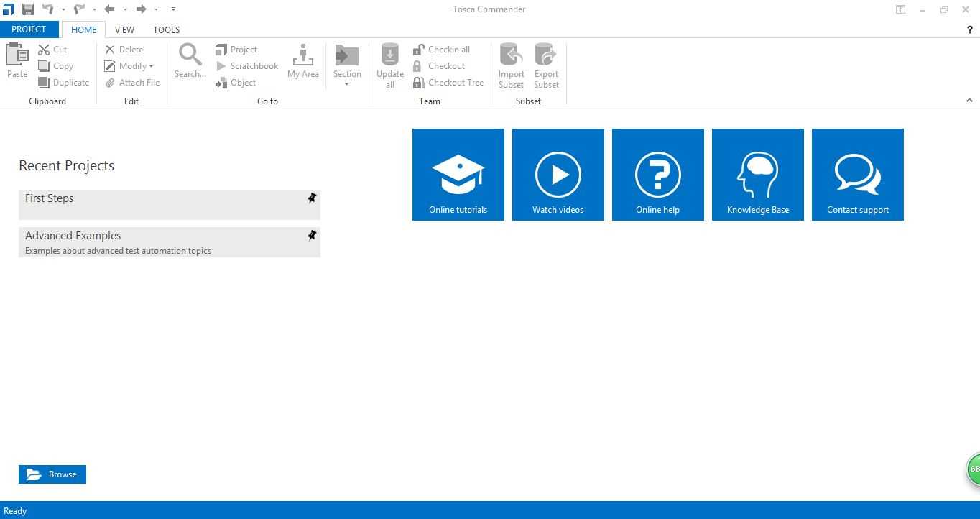Click the Save icon in quick access toolbar
980x519 pixels.
[28, 9]
